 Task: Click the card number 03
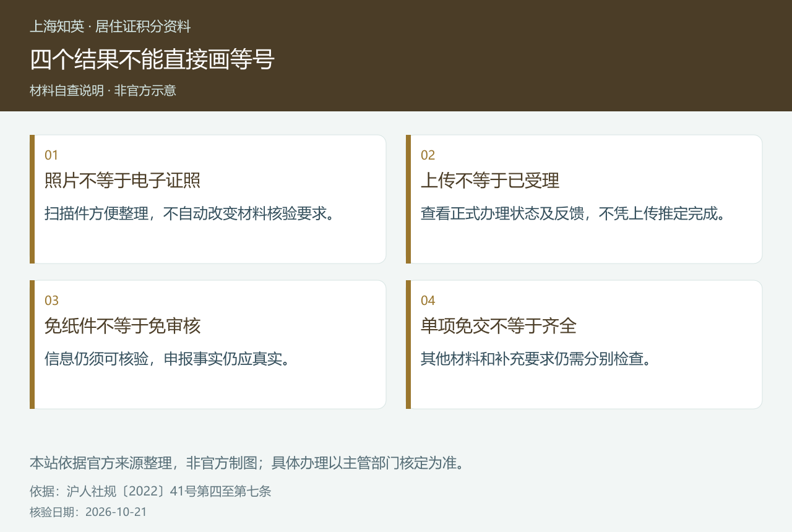coord(51,301)
